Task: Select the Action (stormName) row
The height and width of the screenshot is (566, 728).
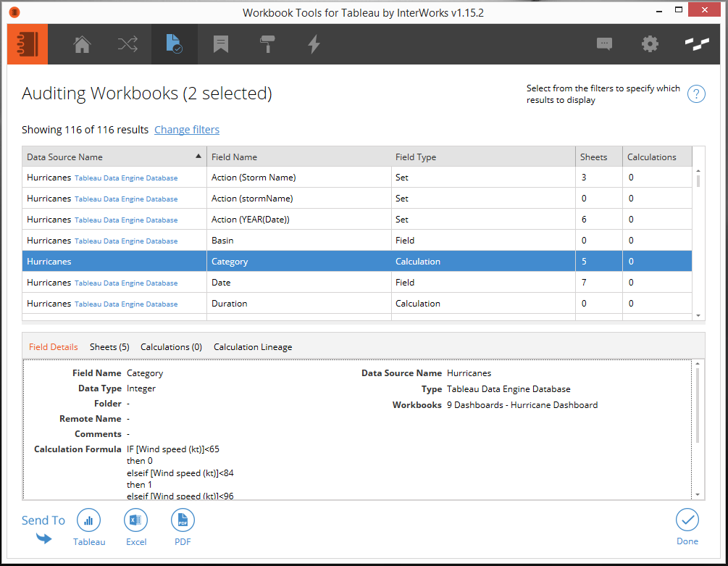Action: tap(357, 199)
